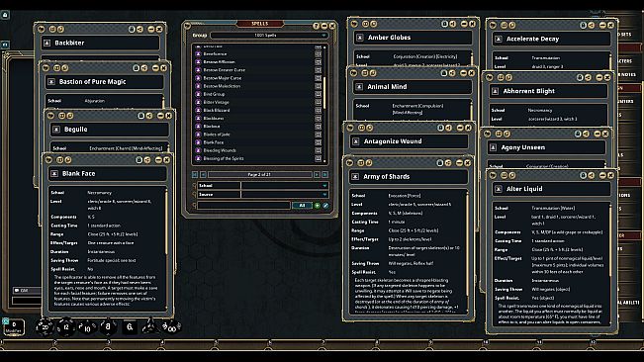Image resolution: width=644 pixels, height=362 pixels.
Task: Open Blades of Jade in spell list
Action: [x=217, y=135]
